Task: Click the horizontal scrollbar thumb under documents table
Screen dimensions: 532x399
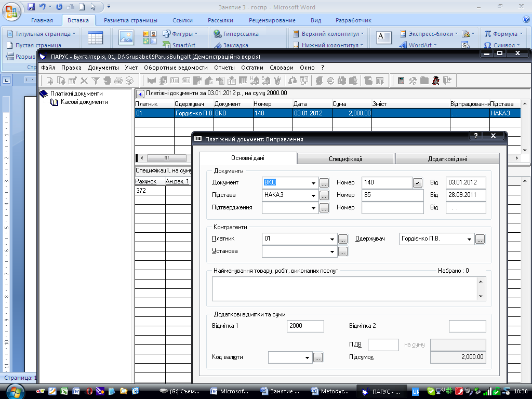Action: pyautogui.click(x=167, y=158)
